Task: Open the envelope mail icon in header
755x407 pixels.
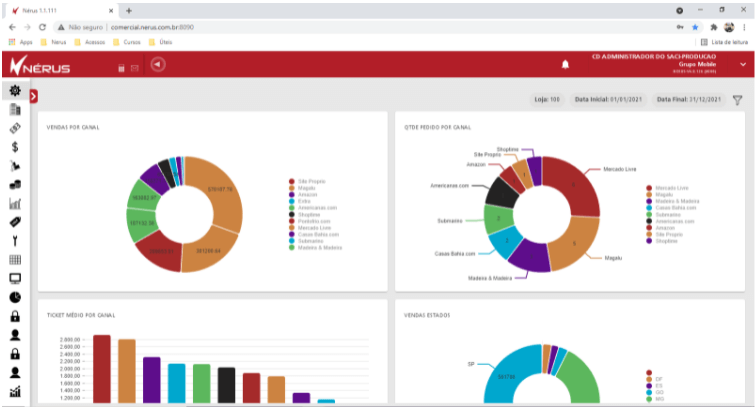Action: [x=135, y=68]
